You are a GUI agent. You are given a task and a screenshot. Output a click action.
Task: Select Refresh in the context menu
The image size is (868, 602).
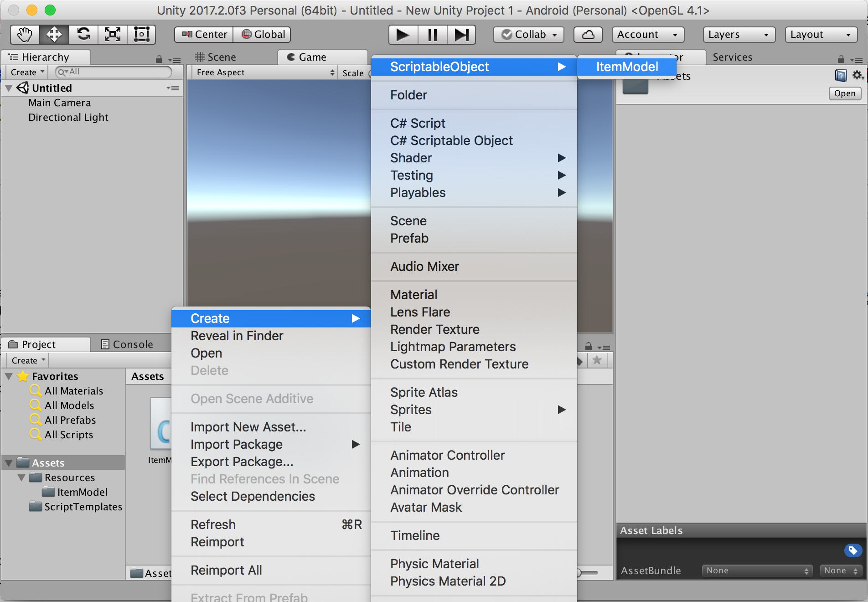point(271,524)
